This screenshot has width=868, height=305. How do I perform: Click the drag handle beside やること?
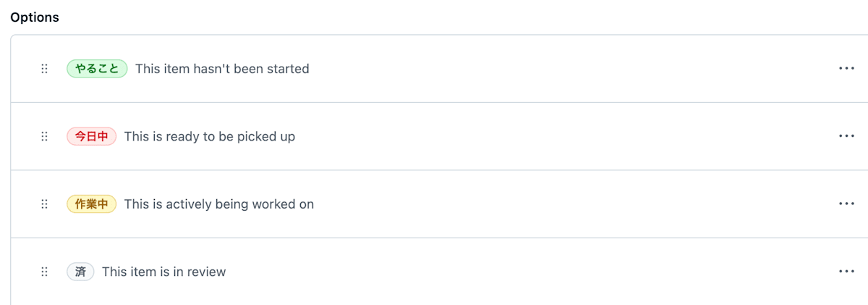pyautogui.click(x=44, y=69)
